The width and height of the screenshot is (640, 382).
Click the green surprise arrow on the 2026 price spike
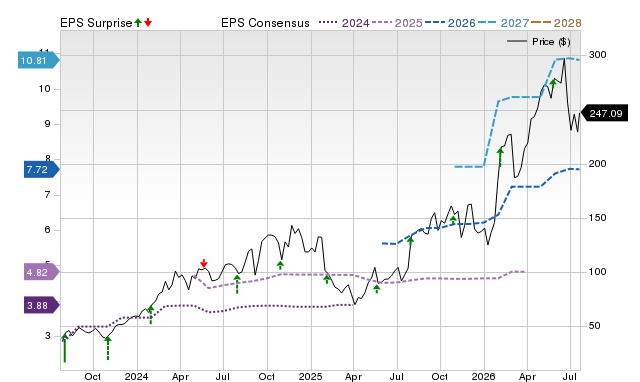[500, 158]
